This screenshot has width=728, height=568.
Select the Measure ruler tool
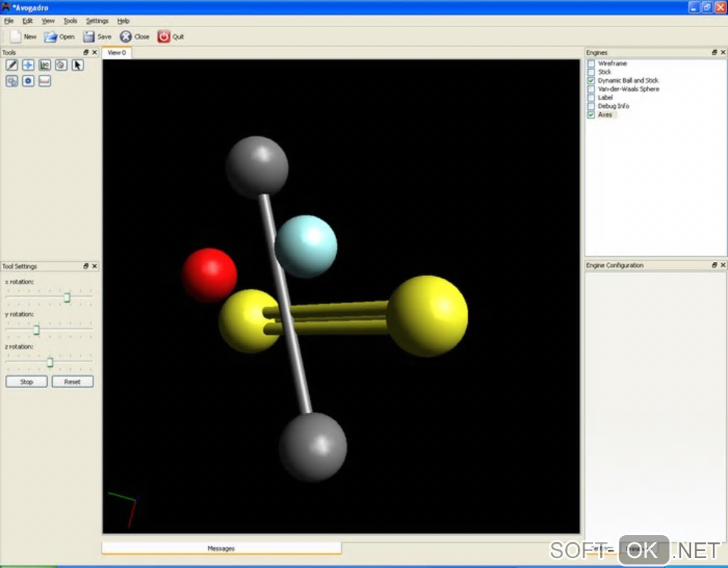pos(44,81)
